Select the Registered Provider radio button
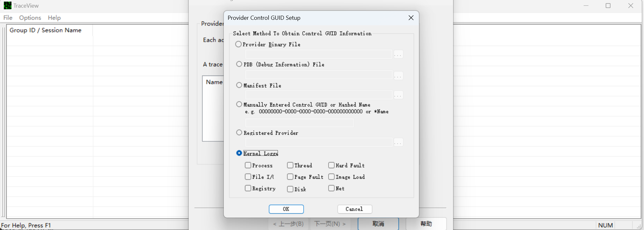Viewport: 644px width, 230px height. pos(239,132)
